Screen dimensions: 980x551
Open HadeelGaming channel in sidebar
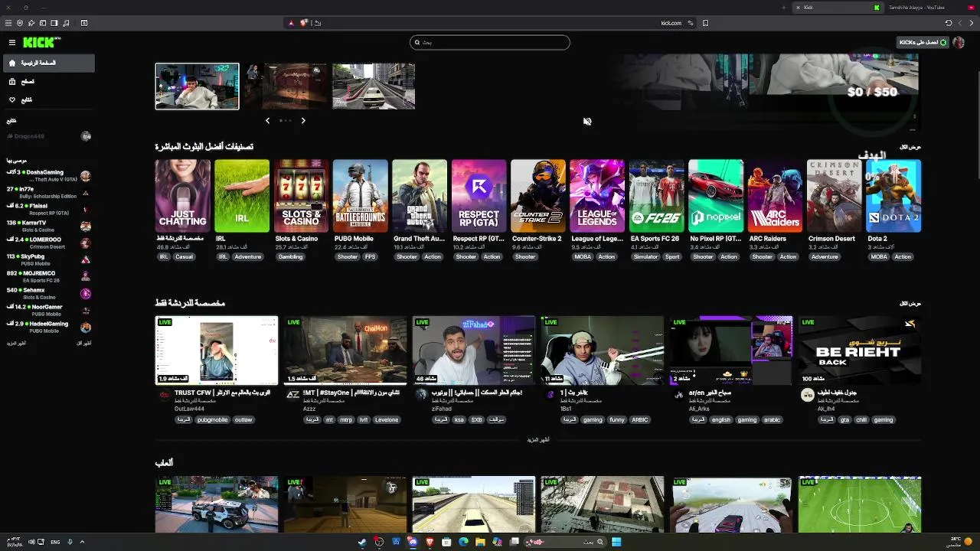point(48,328)
